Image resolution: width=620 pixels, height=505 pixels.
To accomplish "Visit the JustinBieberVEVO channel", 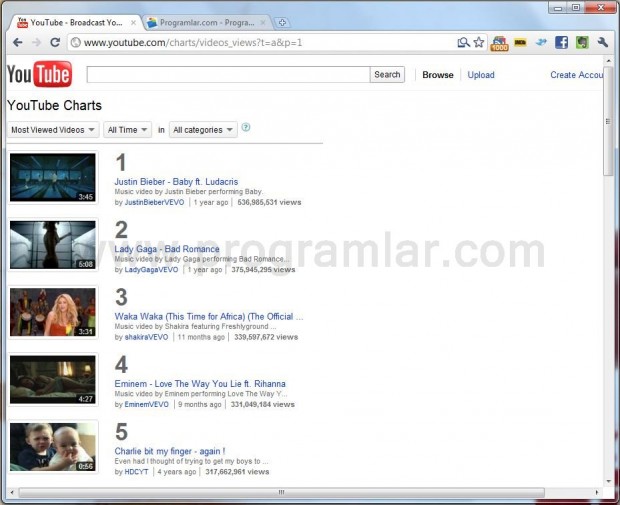I will (155, 202).
